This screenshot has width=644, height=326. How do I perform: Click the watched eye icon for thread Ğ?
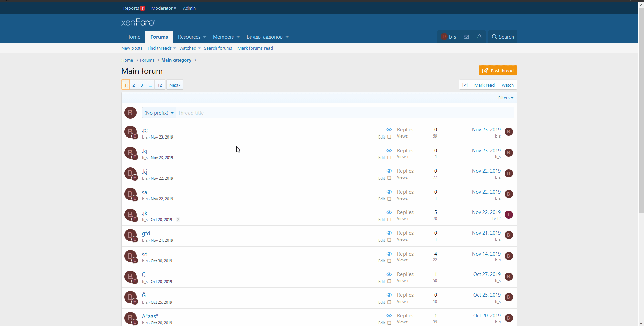tap(389, 295)
